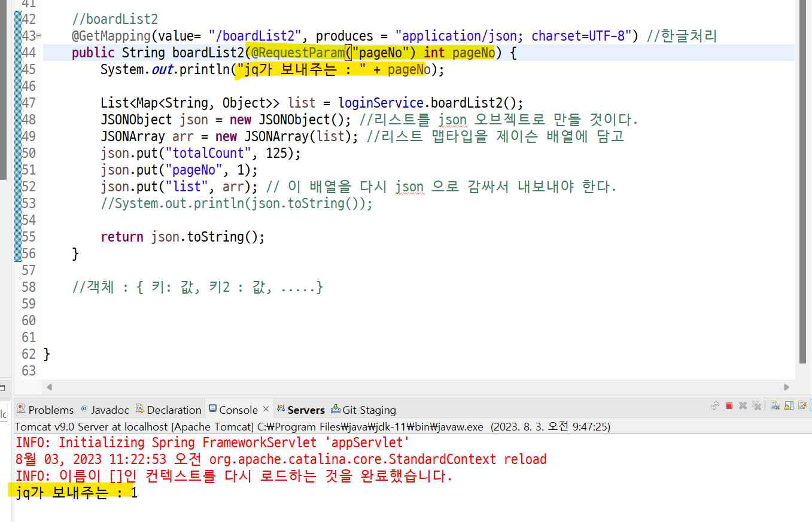Collapse the boardList2 method at line 43
This screenshot has width=812, height=522.
[x=39, y=36]
